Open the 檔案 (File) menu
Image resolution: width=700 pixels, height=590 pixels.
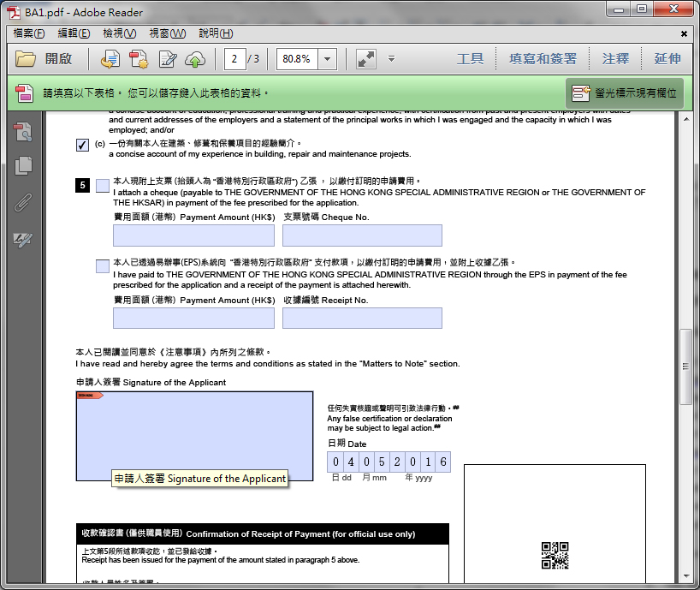click(x=29, y=33)
